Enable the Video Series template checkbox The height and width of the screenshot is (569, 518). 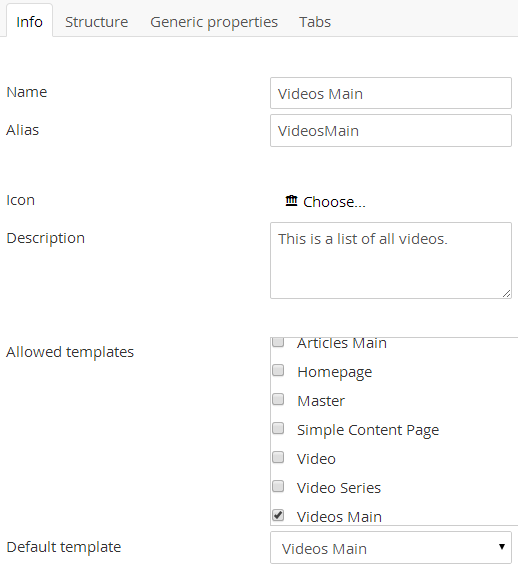[278, 486]
